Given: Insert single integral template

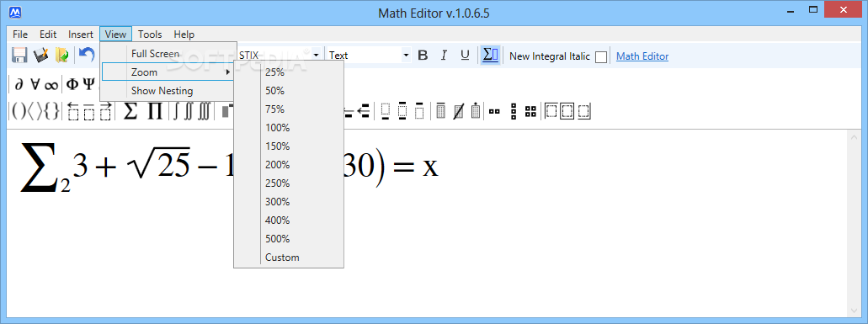Looking at the screenshot, I should [x=176, y=111].
